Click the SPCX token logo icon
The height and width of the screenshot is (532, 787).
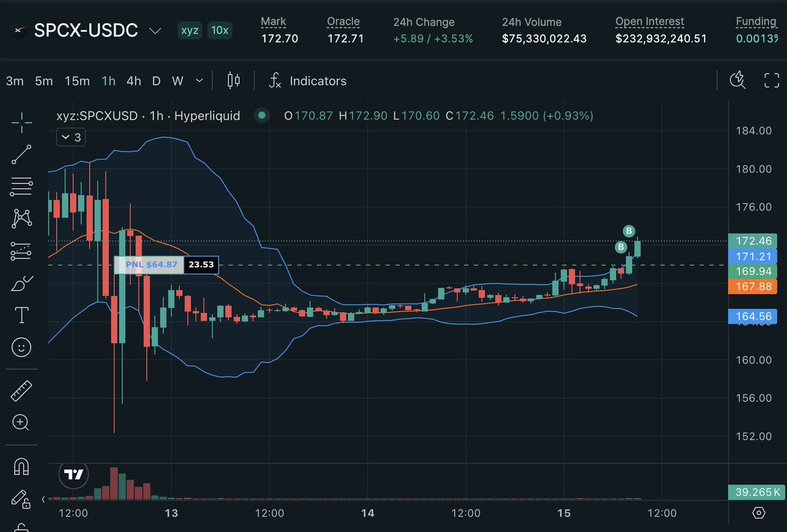point(18,30)
